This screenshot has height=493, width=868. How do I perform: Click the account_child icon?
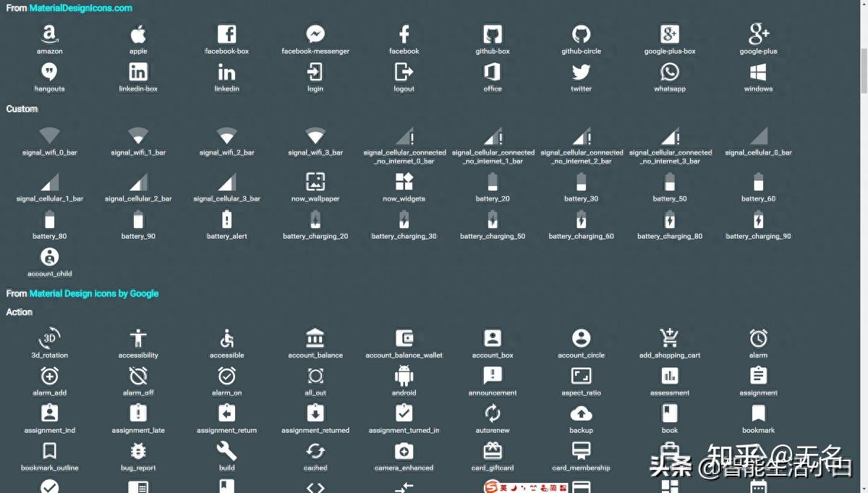(49, 257)
